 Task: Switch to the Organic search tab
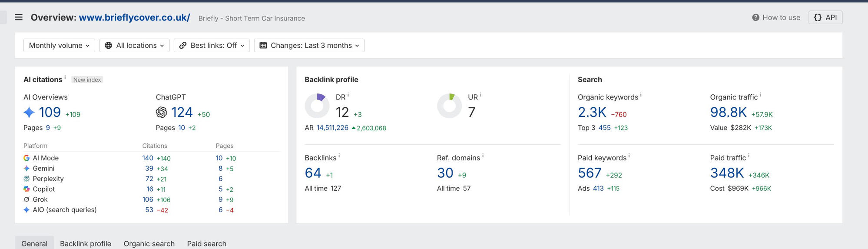point(149,243)
